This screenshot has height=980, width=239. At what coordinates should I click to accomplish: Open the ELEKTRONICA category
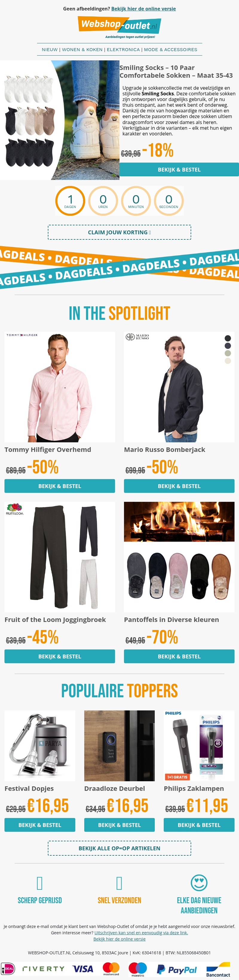pyautogui.click(x=123, y=49)
